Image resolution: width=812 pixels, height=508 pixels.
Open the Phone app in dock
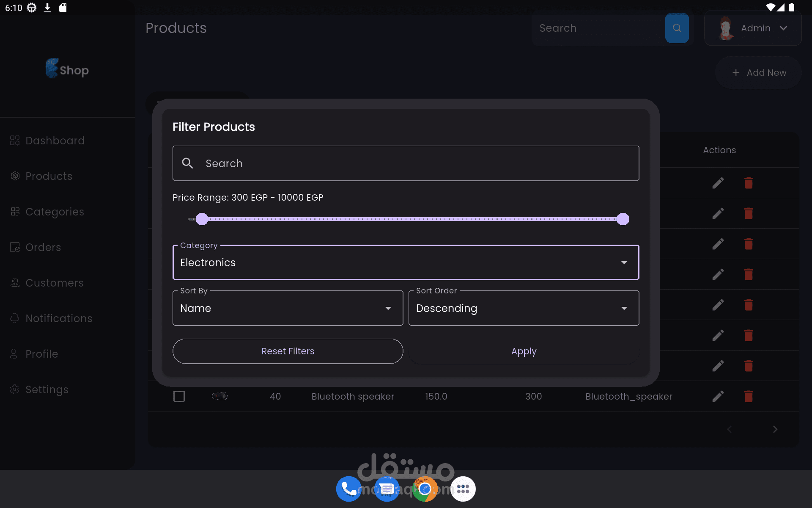(348, 489)
